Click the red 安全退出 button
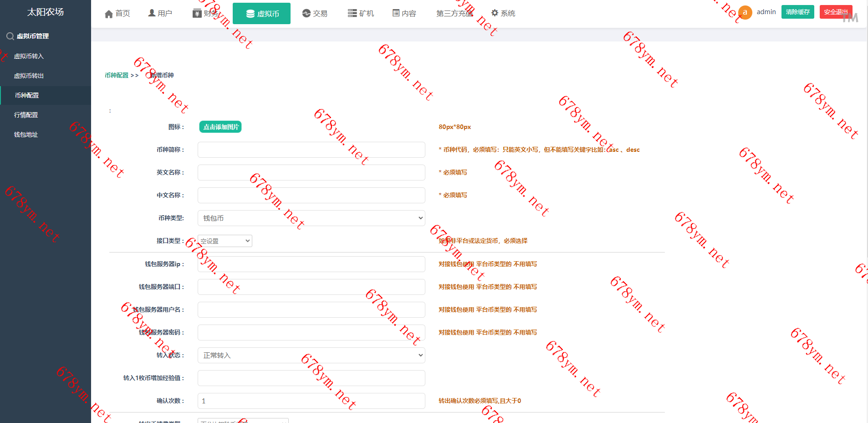 point(836,12)
